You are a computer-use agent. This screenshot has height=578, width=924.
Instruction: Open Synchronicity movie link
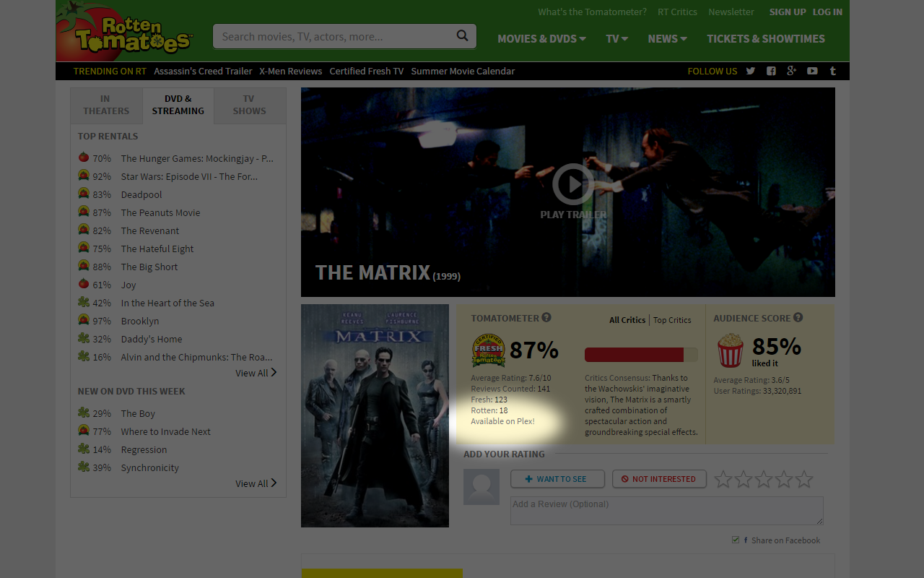tap(150, 467)
